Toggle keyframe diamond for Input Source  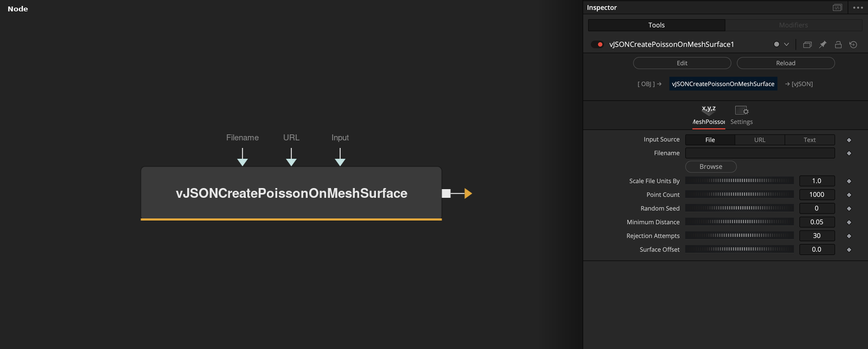[849, 140]
